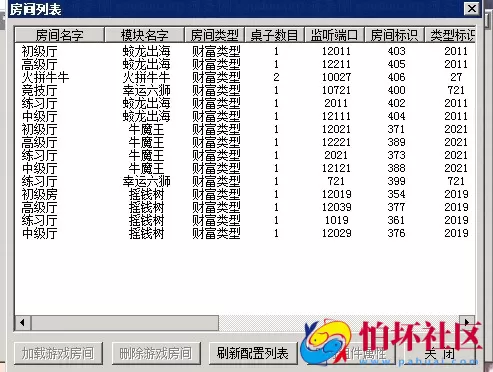Select the 初级房 room row
Viewport: 493px width, 372px height.
[245, 194]
